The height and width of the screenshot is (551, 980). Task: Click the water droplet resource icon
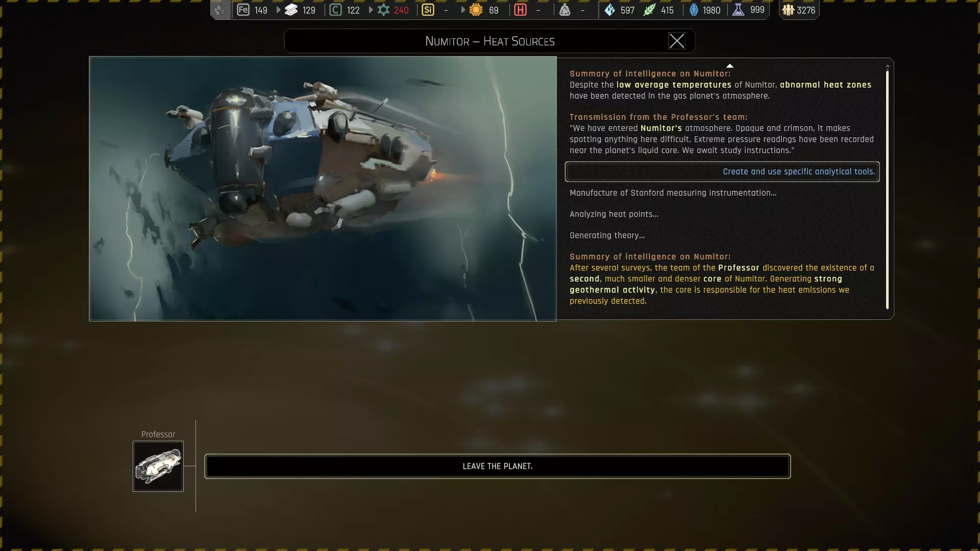[x=609, y=10]
